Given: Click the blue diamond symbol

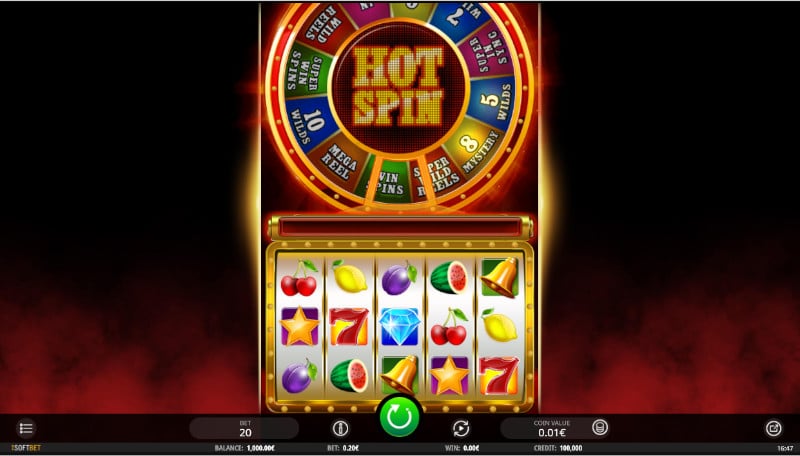Looking at the screenshot, I should (x=399, y=327).
